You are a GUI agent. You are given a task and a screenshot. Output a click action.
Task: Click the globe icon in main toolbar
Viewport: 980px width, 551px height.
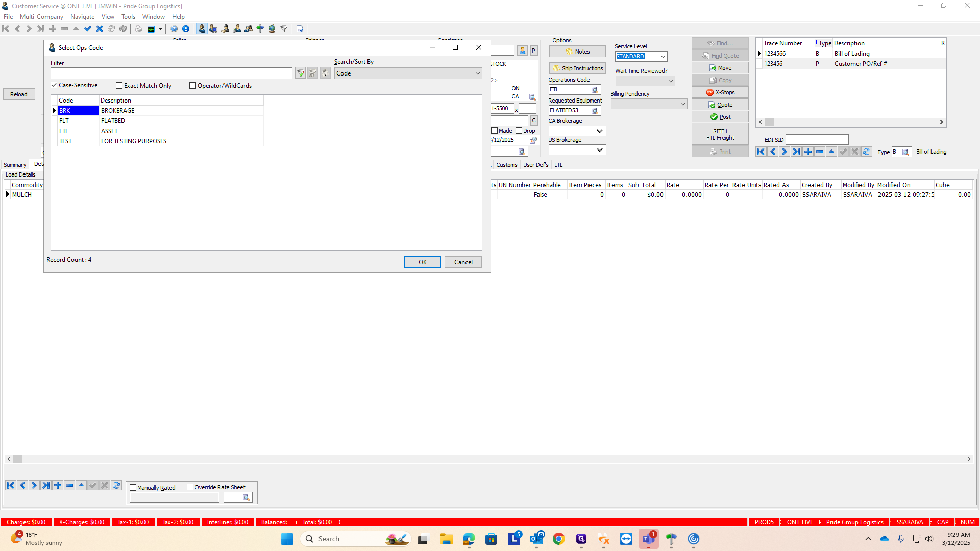[x=272, y=29]
